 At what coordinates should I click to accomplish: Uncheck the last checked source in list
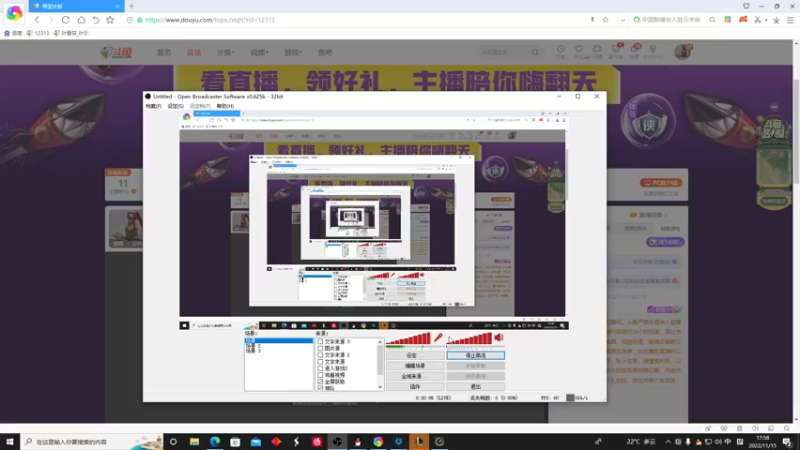(320, 388)
